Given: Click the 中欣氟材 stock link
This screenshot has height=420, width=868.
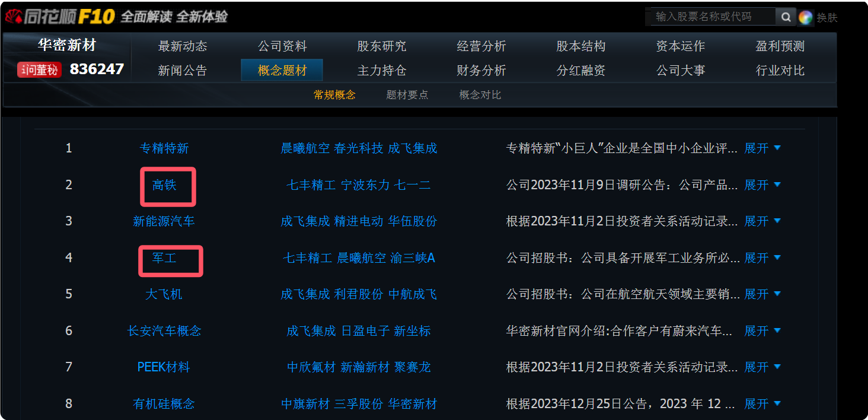Looking at the screenshot, I should click(311, 367).
